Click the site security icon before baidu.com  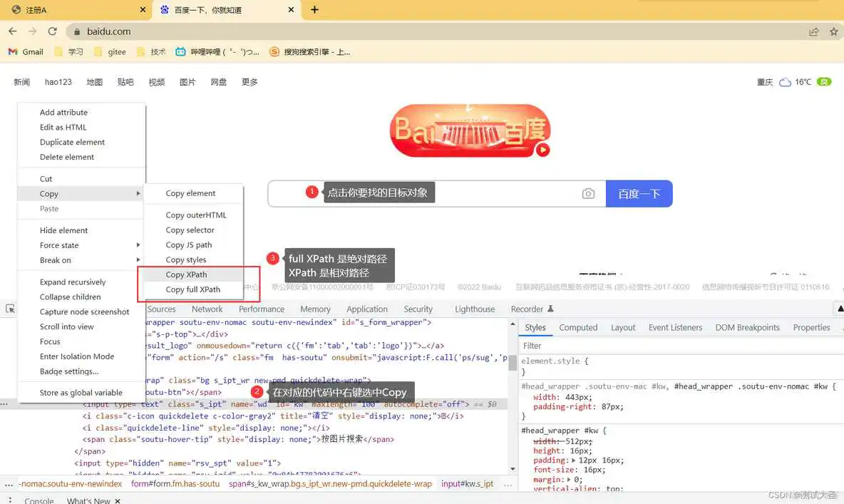pos(76,31)
